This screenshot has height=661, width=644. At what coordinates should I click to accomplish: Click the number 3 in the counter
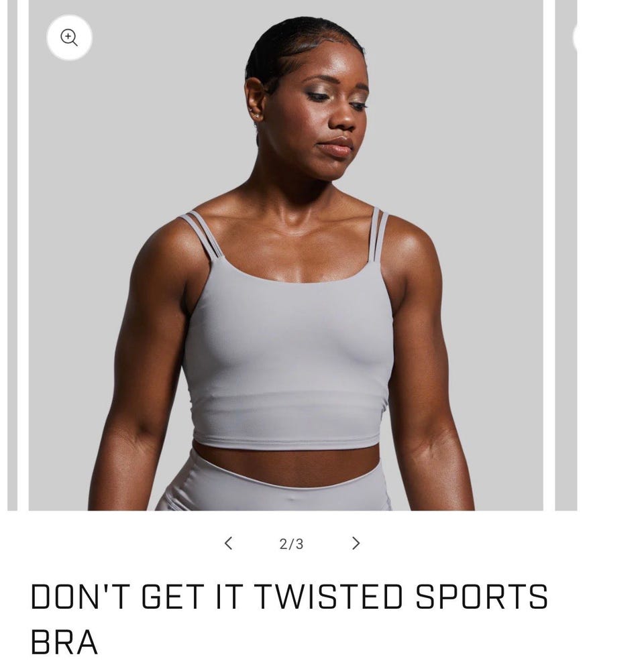point(299,544)
